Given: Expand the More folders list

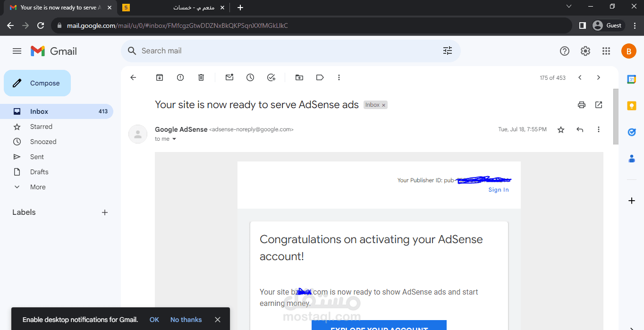Looking at the screenshot, I should (x=57, y=187).
